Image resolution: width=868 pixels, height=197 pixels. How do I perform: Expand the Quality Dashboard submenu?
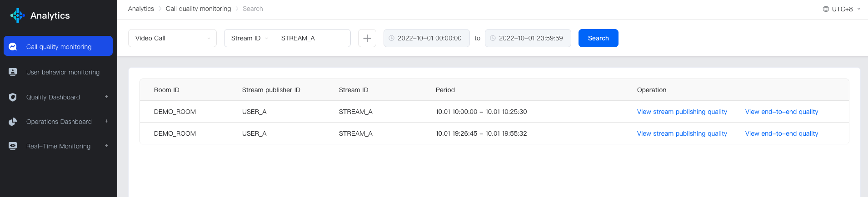pyautogui.click(x=106, y=97)
